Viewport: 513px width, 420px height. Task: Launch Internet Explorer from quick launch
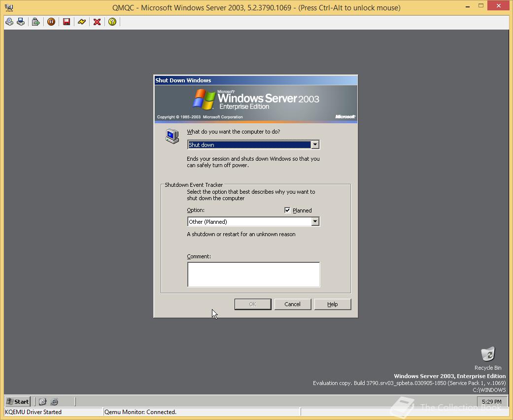pos(54,402)
